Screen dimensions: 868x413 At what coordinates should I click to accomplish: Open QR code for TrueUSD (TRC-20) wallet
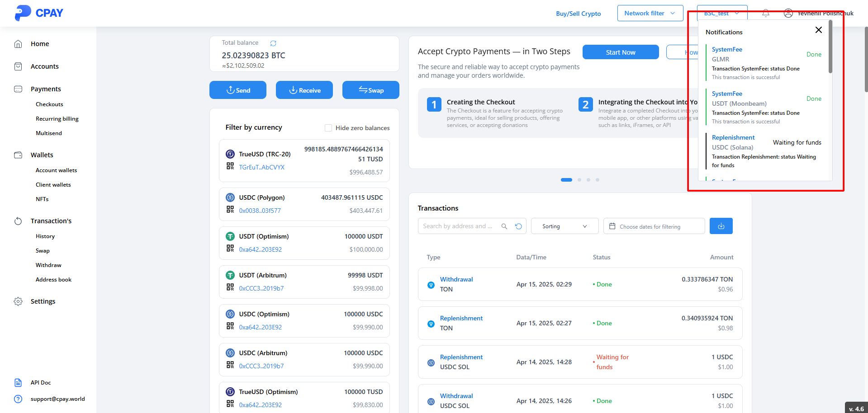pyautogui.click(x=230, y=166)
